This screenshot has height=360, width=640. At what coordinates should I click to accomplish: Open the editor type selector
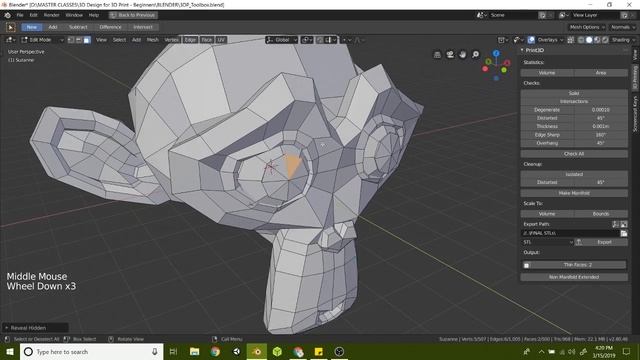coord(10,40)
